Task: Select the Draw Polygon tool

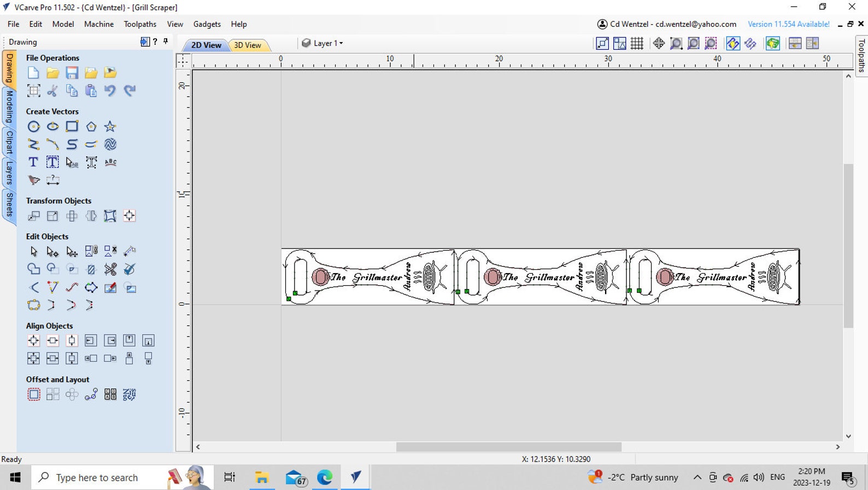Action: tap(91, 127)
